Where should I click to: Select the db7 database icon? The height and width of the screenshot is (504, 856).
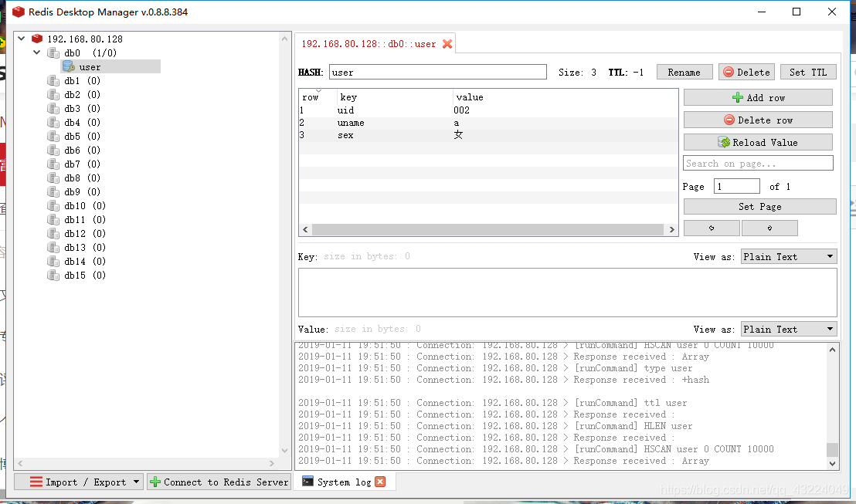click(53, 164)
